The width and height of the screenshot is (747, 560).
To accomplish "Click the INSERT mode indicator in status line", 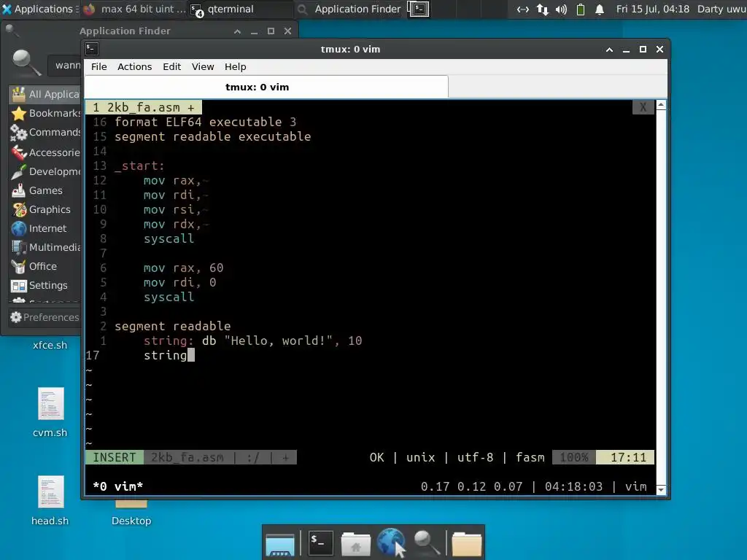I will (x=115, y=457).
